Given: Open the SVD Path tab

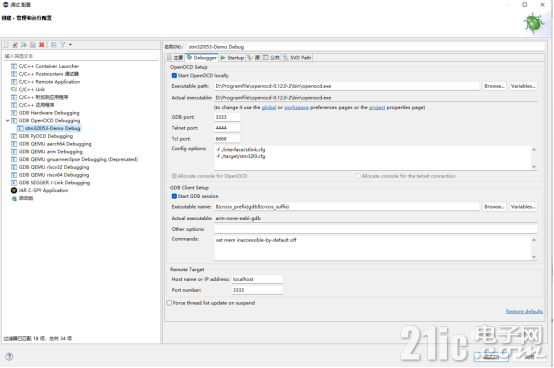Looking at the screenshot, I should [x=297, y=58].
